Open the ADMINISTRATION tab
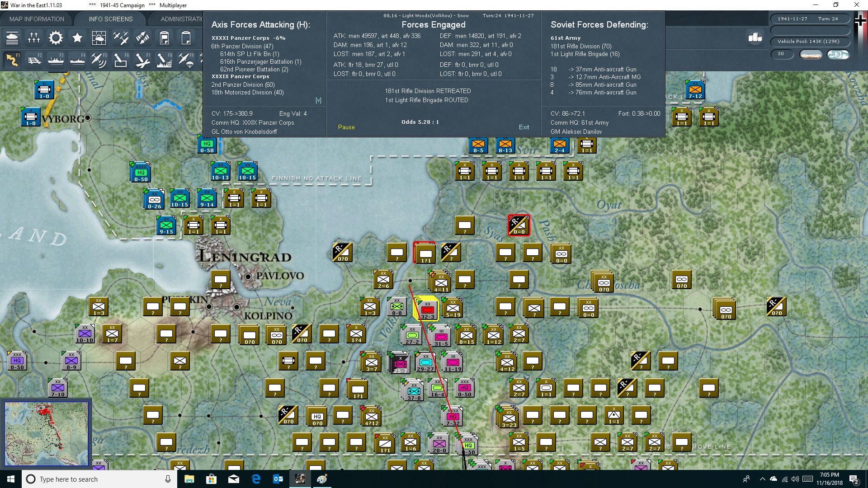Screen dimensions: 868x488 pyautogui.click(x=182, y=19)
